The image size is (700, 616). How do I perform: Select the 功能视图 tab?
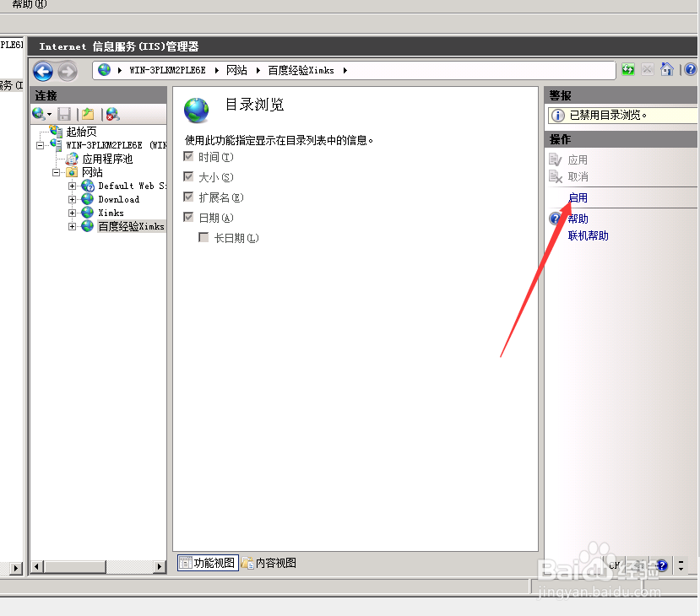click(x=207, y=562)
